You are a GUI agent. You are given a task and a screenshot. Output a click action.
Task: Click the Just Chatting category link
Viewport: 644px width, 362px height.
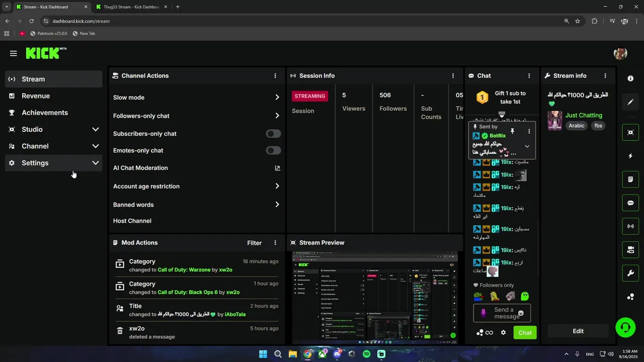584,116
